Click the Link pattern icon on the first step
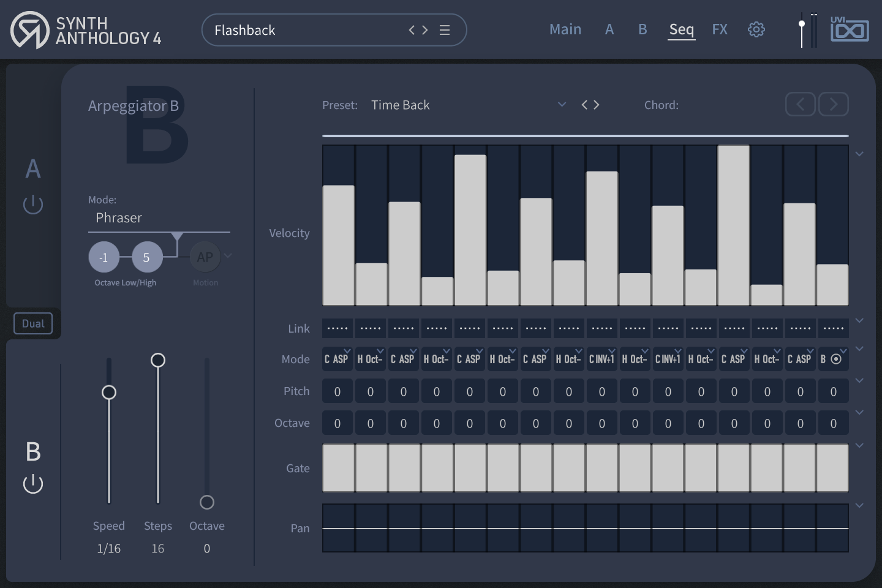 [337, 328]
